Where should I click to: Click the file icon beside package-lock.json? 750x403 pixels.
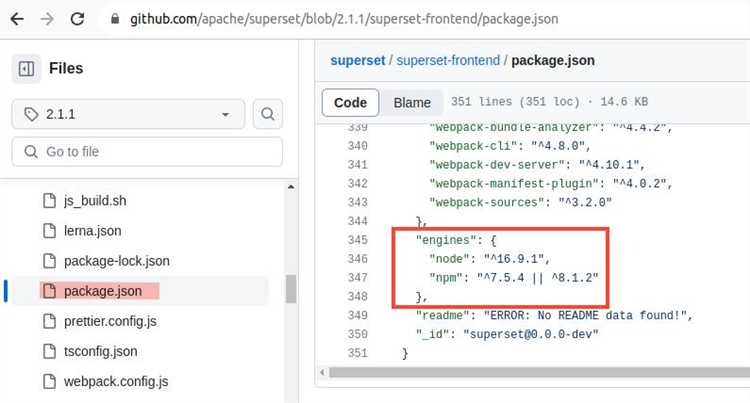point(49,261)
